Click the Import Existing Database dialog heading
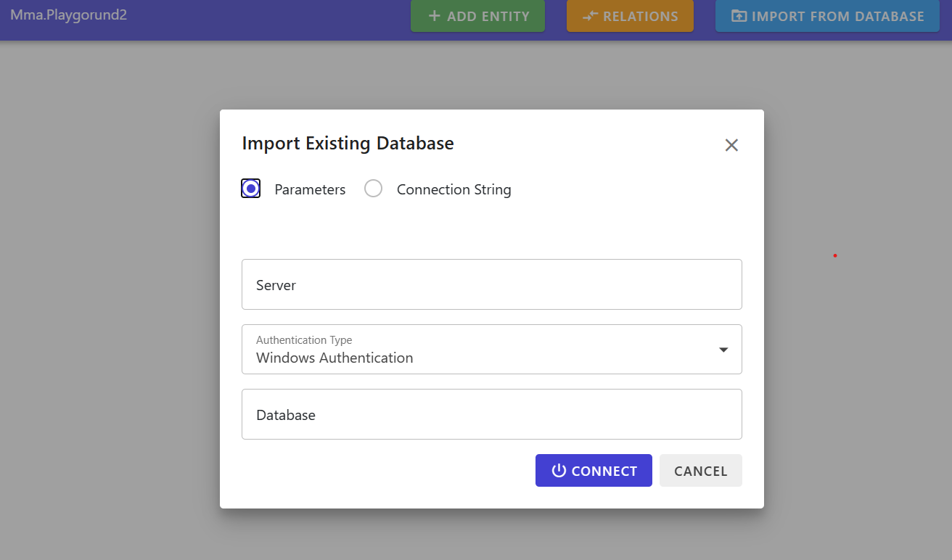This screenshot has height=560, width=952. [x=348, y=144]
